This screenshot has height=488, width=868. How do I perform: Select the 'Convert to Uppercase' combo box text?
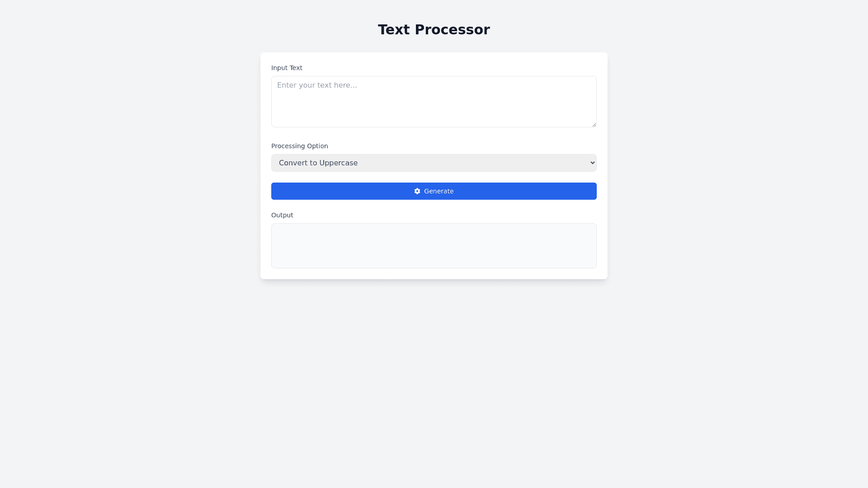click(x=318, y=163)
